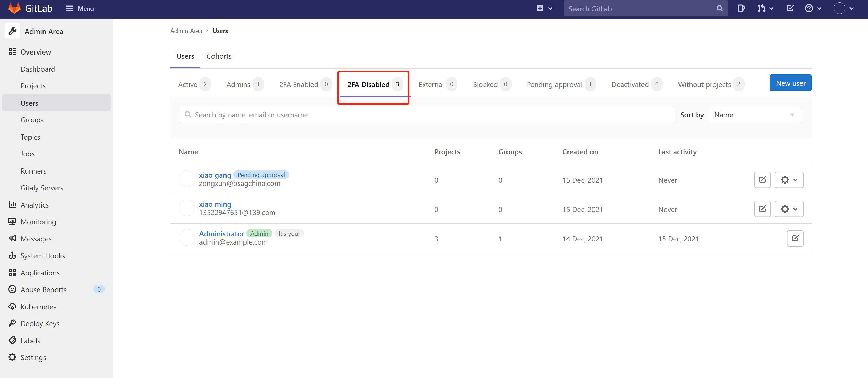Click email admin@example.com
The height and width of the screenshot is (378, 868).
coord(233,242)
